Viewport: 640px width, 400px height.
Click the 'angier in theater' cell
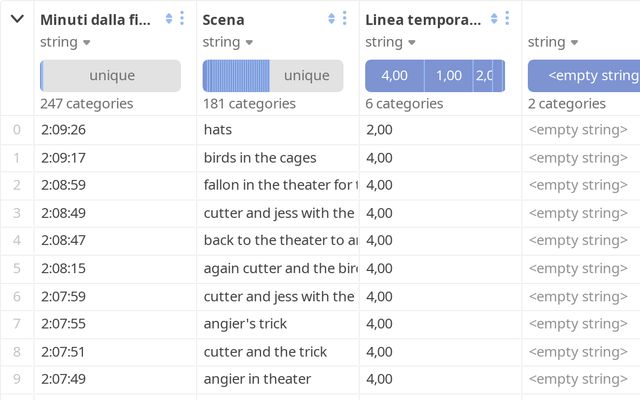pos(257,378)
